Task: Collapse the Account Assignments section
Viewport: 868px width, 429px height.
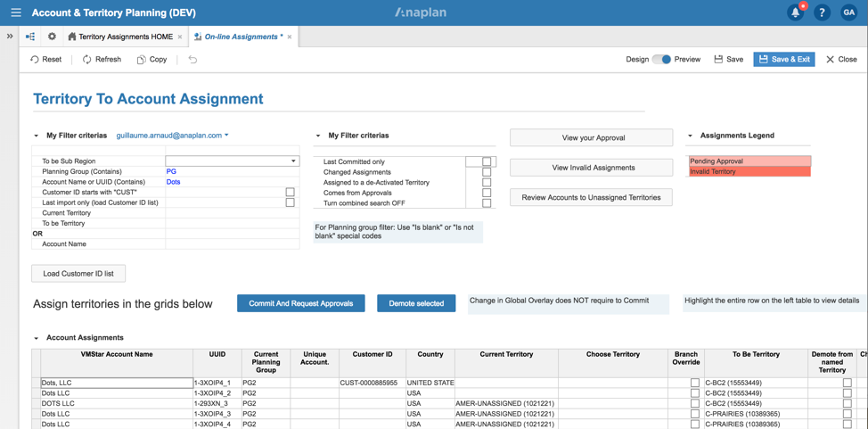Action: (x=36, y=337)
